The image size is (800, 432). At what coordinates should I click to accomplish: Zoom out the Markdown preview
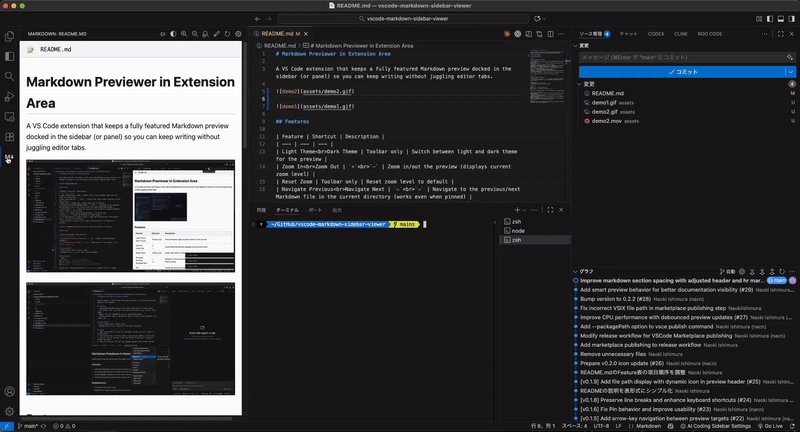[x=194, y=34]
